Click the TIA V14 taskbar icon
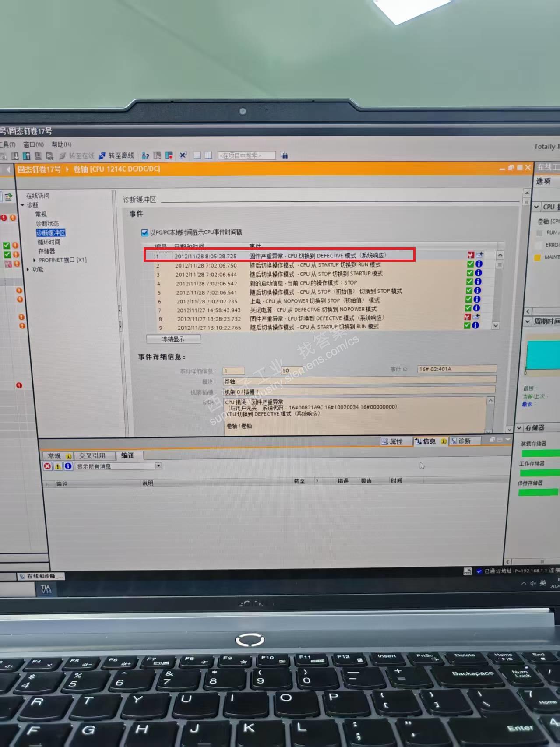 coord(46,589)
